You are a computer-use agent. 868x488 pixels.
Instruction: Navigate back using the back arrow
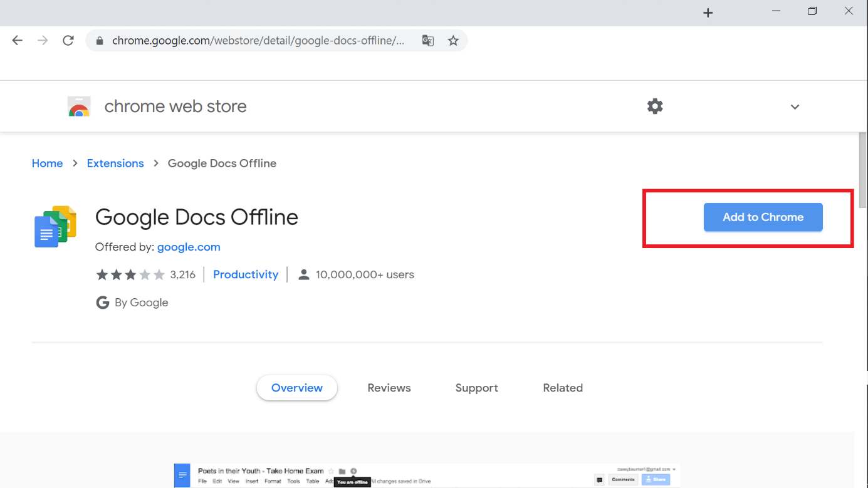(x=17, y=39)
